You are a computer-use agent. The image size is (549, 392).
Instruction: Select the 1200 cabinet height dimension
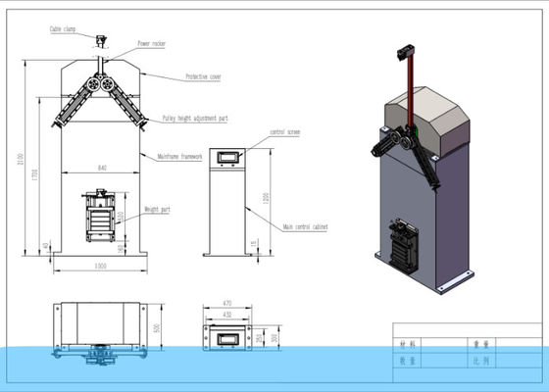click(x=266, y=198)
